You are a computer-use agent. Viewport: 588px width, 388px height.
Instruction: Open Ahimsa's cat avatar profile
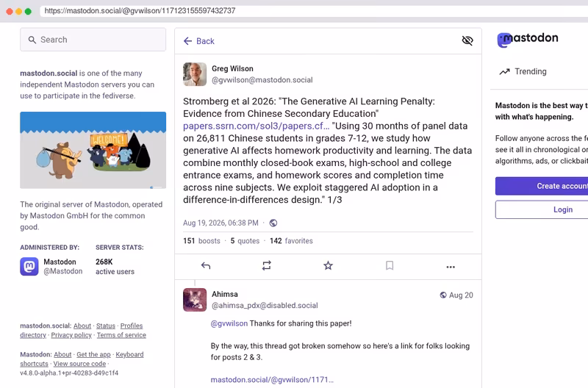click(195, 300)
